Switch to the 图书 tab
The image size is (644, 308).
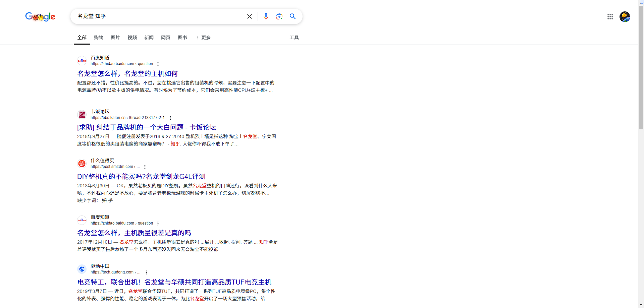[x=182, y=38]
